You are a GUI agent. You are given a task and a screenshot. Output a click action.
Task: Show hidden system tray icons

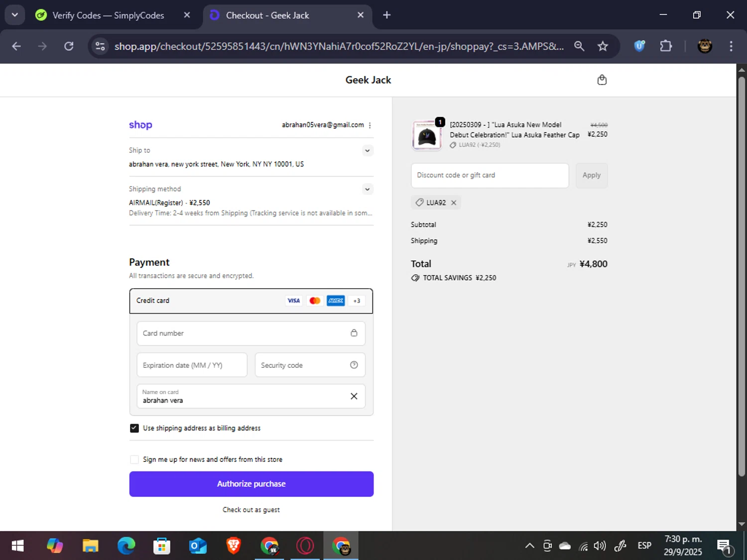pyautogui.click(x=530, y=546)
